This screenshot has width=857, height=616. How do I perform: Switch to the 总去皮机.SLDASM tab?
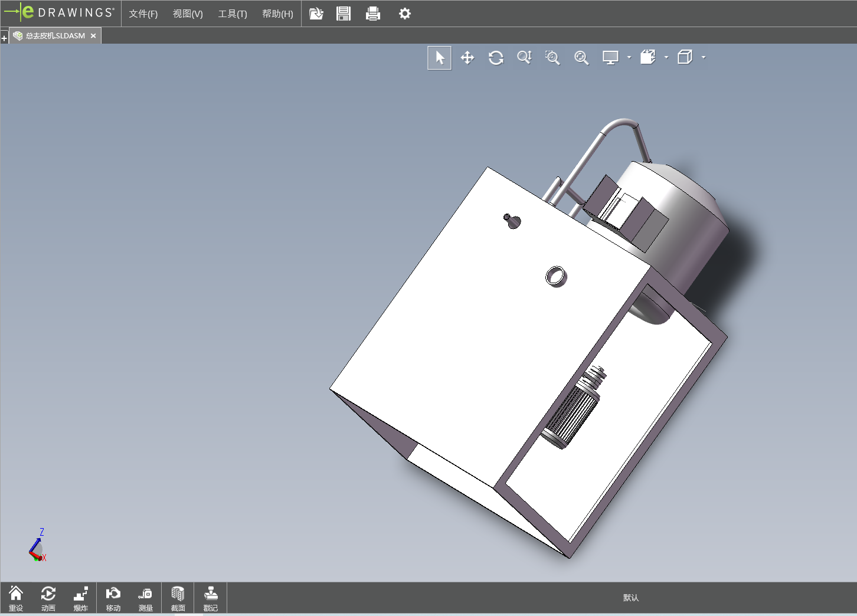click(55, 36)
